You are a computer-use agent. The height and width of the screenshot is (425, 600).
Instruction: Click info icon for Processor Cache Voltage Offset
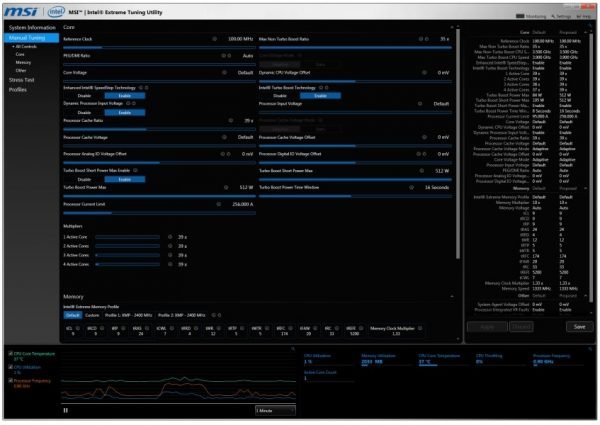[x=424, y=137]
